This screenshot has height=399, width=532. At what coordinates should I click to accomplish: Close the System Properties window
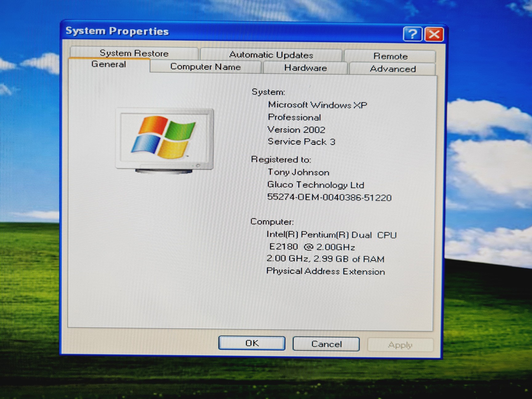point(434,34)
